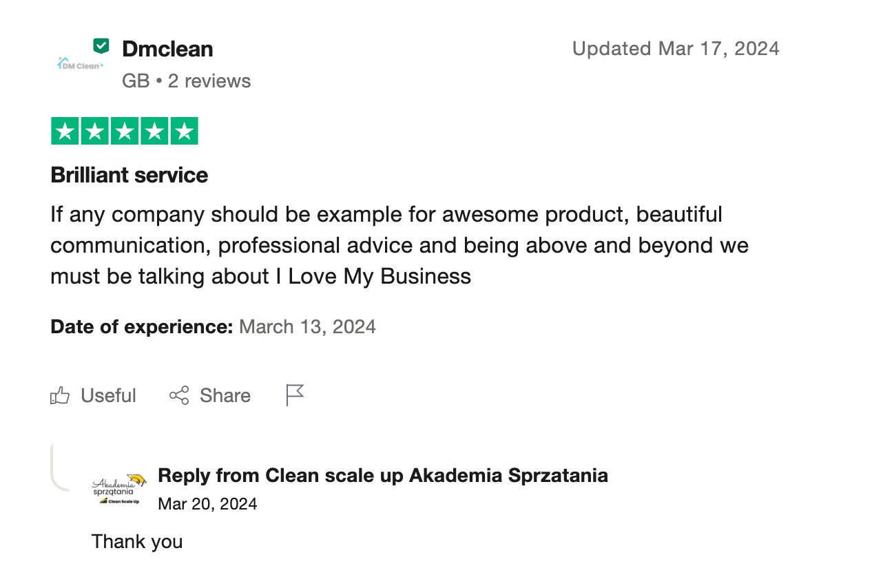Image resolution: width=872 pixels, height=588 pixels.
Task: Click the "2 reviews" count text
Action: click(209, 81)
